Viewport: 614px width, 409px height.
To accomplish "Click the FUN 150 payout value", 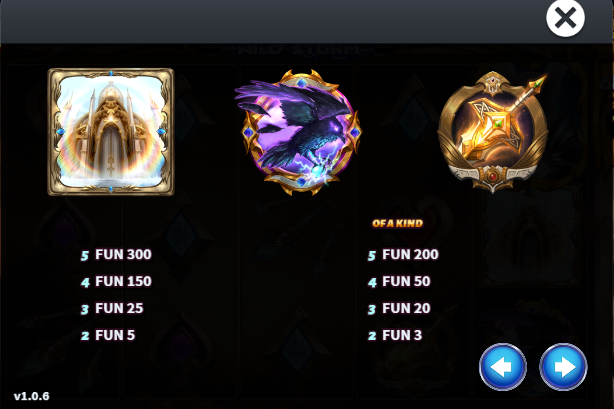I will click(x=123, y=281).
